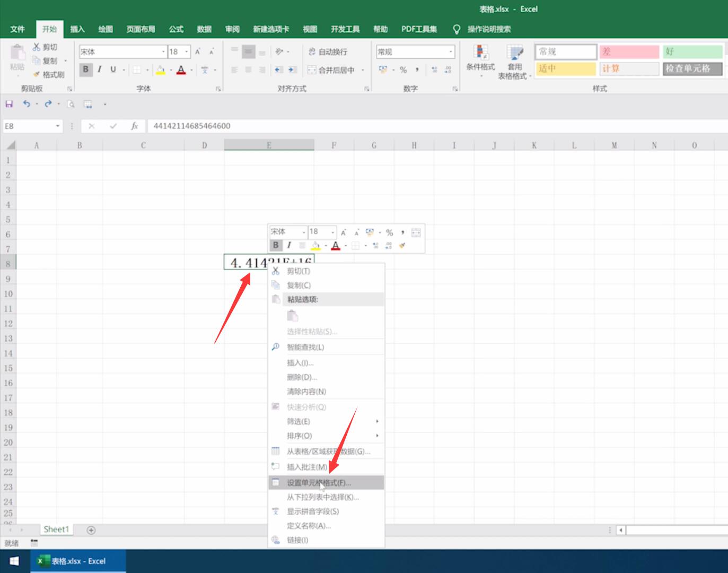Apply percent style from the ribbon's 数字 group
The image size is (728, 573).
point(404,70)
